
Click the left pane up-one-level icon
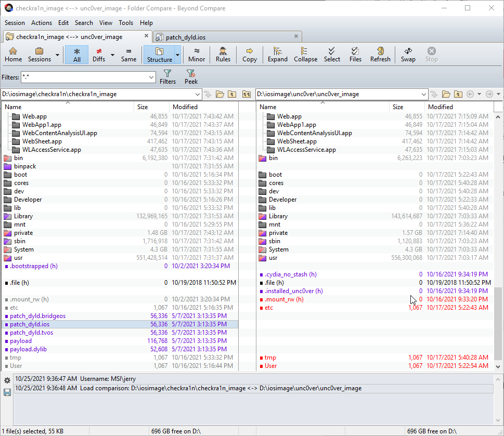pyautogui.click(x=232, y=94)
